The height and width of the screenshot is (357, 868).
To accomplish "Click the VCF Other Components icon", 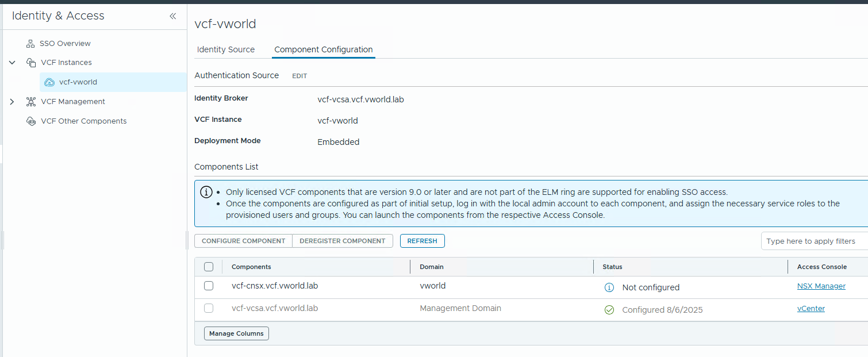I will tap(31, 121).
